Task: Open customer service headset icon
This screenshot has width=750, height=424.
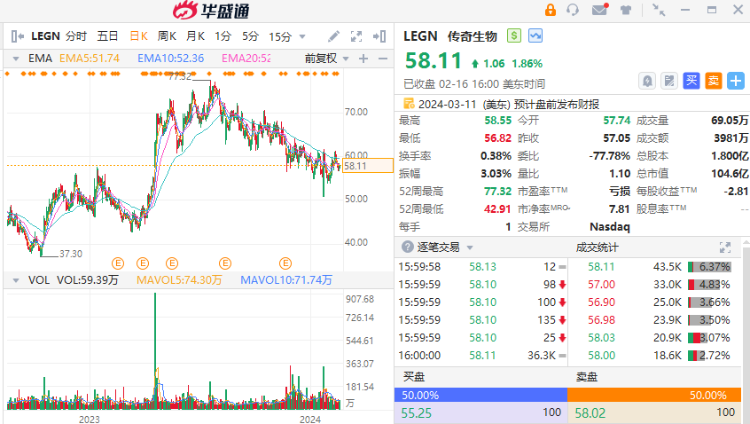Action: point(572,10)
